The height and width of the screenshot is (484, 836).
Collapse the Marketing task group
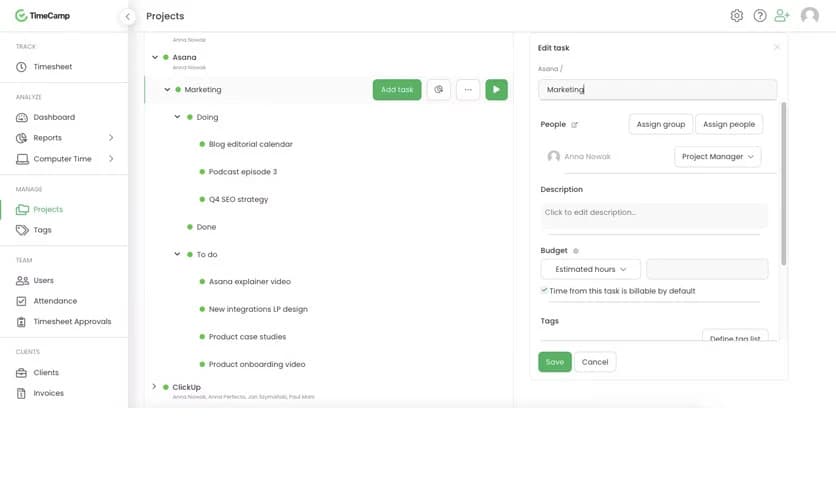[x=167, y=90]
